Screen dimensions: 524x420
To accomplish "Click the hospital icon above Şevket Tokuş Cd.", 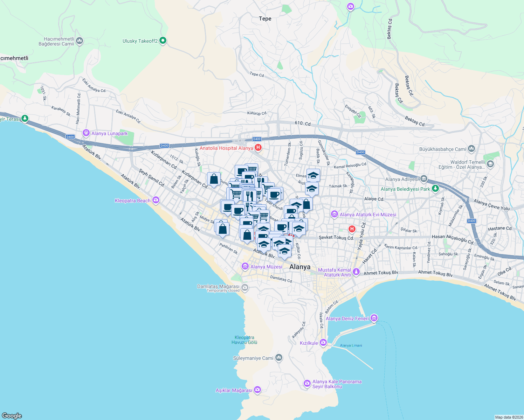I will pyautogui.click(x=352, y=229).
